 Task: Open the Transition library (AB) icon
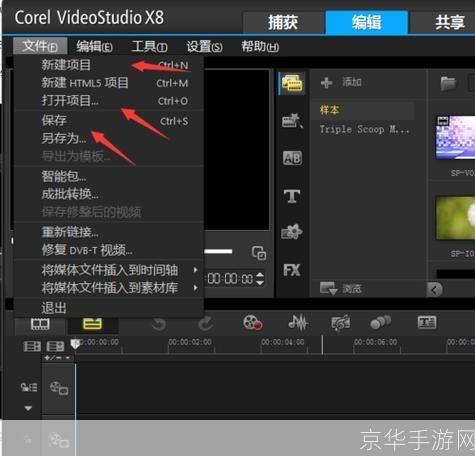coord(292,158)
